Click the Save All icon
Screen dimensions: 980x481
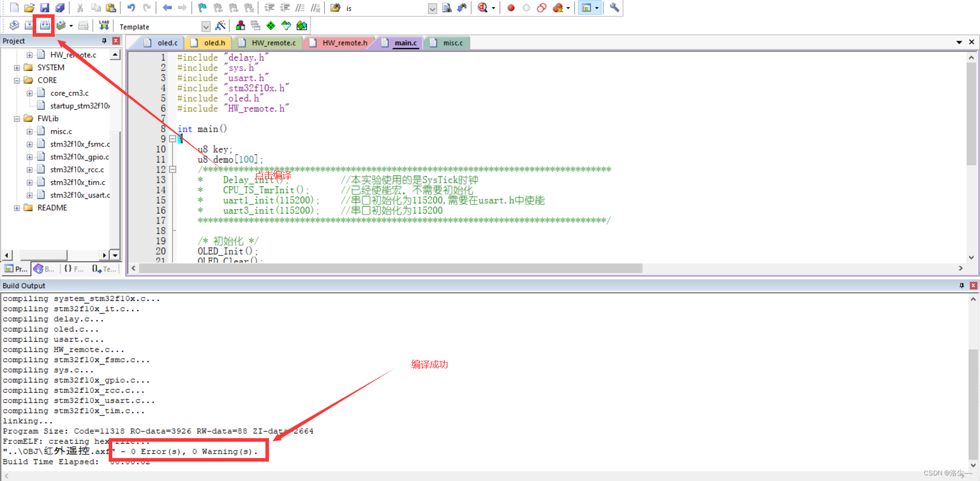(60, 8)
